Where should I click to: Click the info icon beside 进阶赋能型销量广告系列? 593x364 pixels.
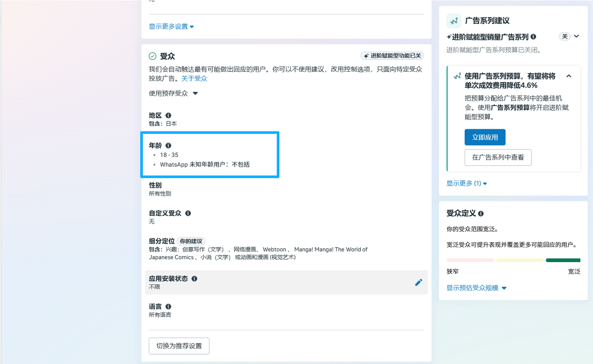(x=533, y=37)
